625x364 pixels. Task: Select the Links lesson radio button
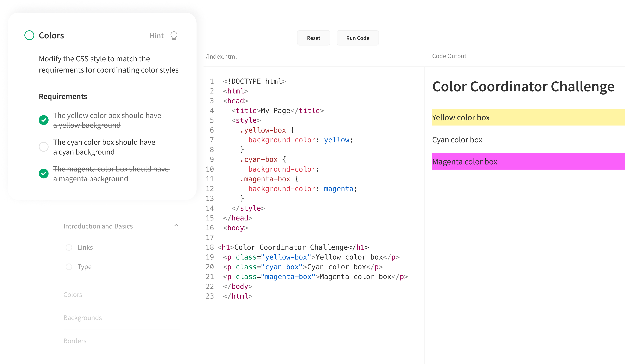[69, 247]
